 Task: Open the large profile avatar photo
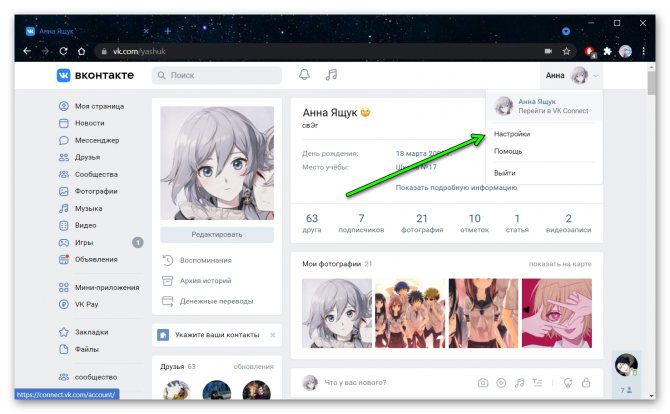[217, 163]
